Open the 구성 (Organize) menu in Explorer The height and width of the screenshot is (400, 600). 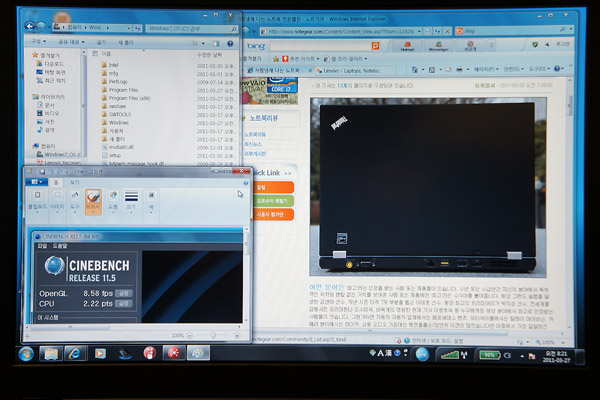39,41
